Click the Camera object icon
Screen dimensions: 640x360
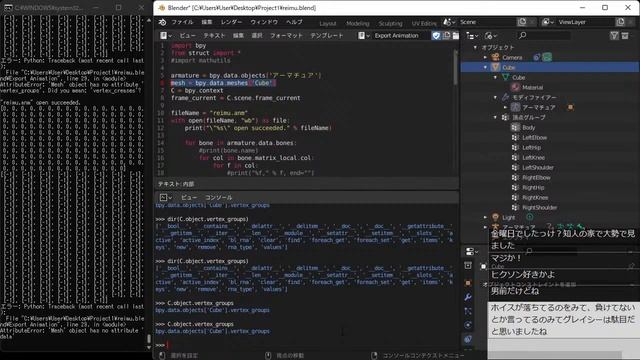(496, 58)
